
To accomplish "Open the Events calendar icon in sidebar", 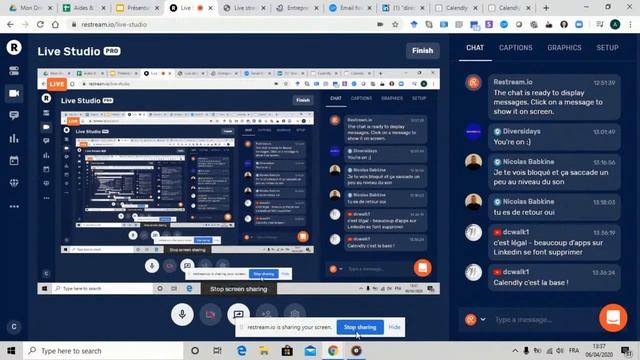I will tap(14, 160).
